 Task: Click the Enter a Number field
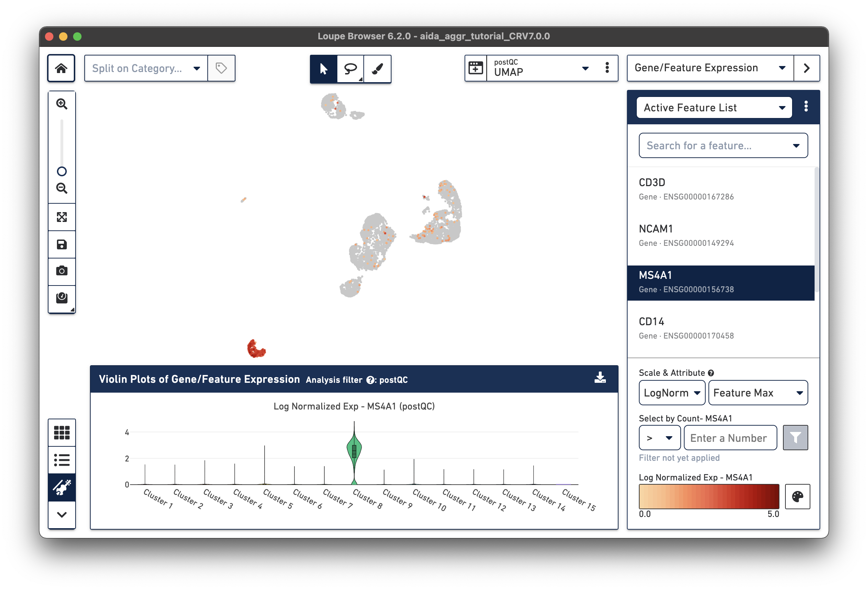730,438
